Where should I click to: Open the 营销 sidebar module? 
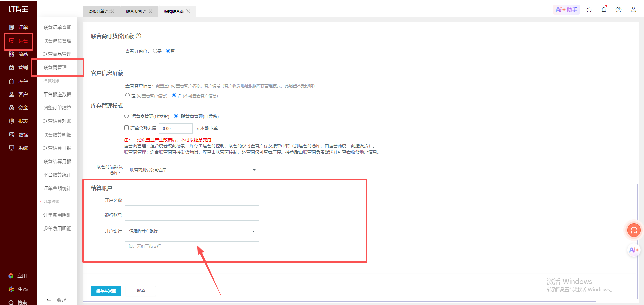pos(18,67)
